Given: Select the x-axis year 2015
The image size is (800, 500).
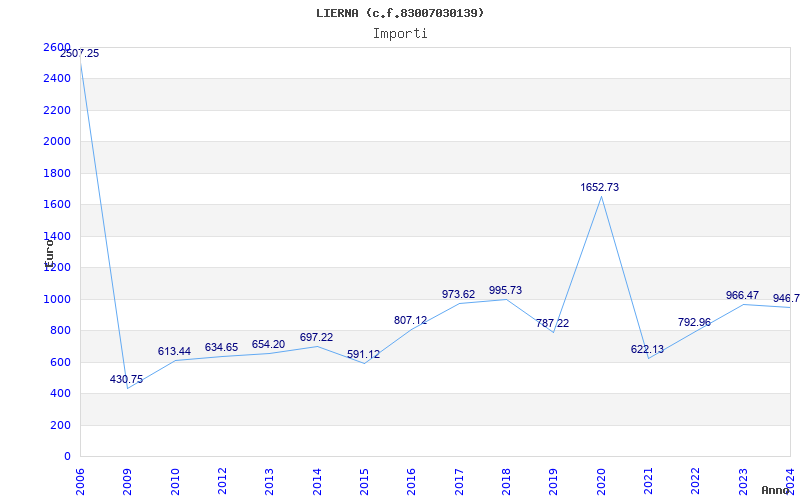Looking at the screenshot, I should [364, 481].
